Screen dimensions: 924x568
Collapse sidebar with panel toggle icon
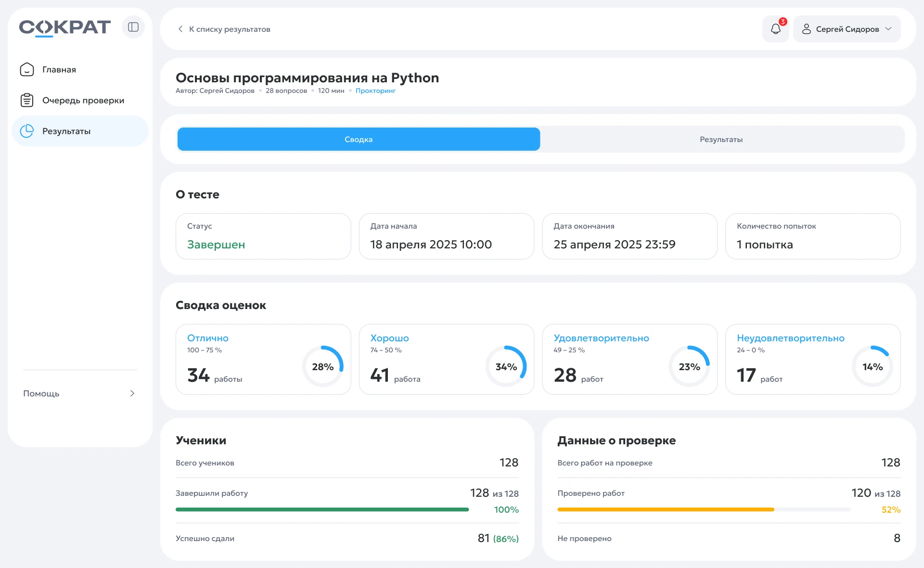click(x=133, y=27)
